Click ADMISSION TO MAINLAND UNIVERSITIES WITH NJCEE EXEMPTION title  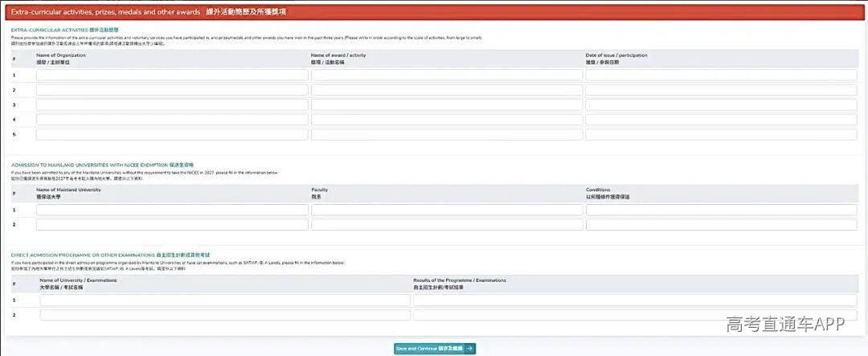[x=102, y=165]
